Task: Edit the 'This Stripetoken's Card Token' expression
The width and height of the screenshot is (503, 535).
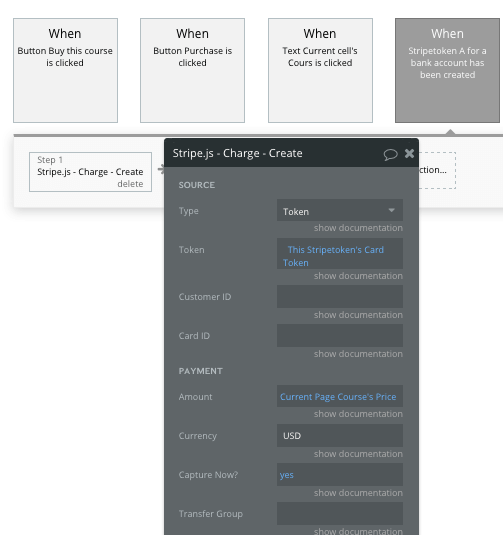Action: click(x=340, y=254)
